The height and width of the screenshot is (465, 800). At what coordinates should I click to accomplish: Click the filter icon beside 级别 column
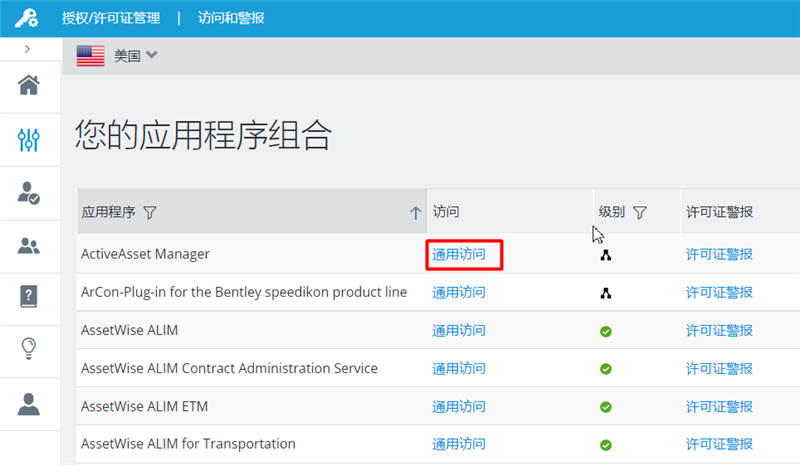coord(640,212)
